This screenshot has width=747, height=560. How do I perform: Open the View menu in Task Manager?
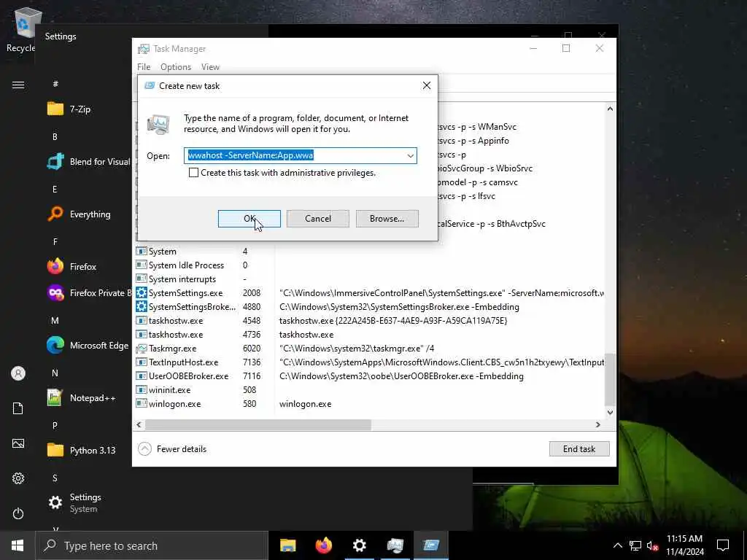coord(210,67)
